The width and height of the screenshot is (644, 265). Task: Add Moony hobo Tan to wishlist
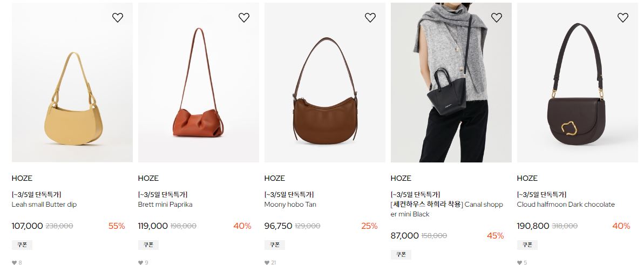(x=370, y=17)
